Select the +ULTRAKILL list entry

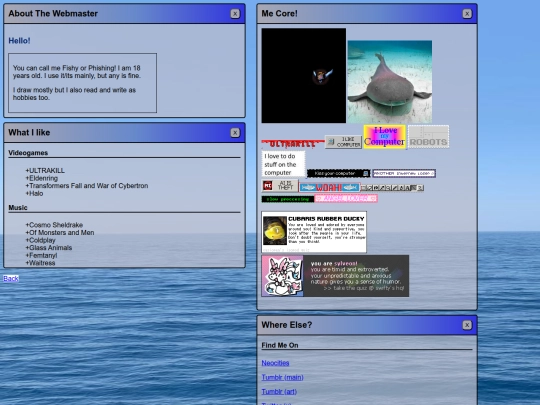[x=45, y=170]
